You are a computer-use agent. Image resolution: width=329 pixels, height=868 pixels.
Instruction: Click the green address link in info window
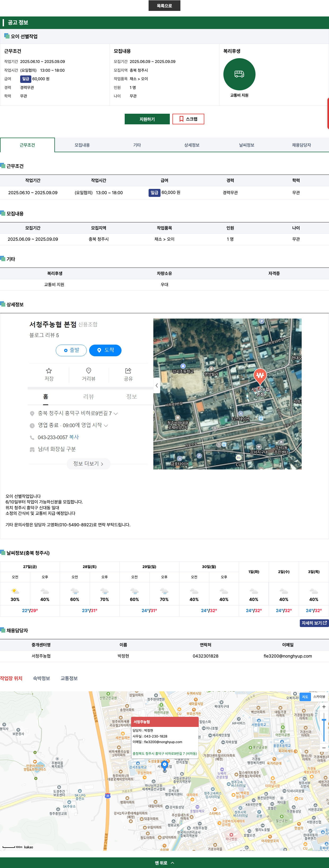[x=164, y=753]
